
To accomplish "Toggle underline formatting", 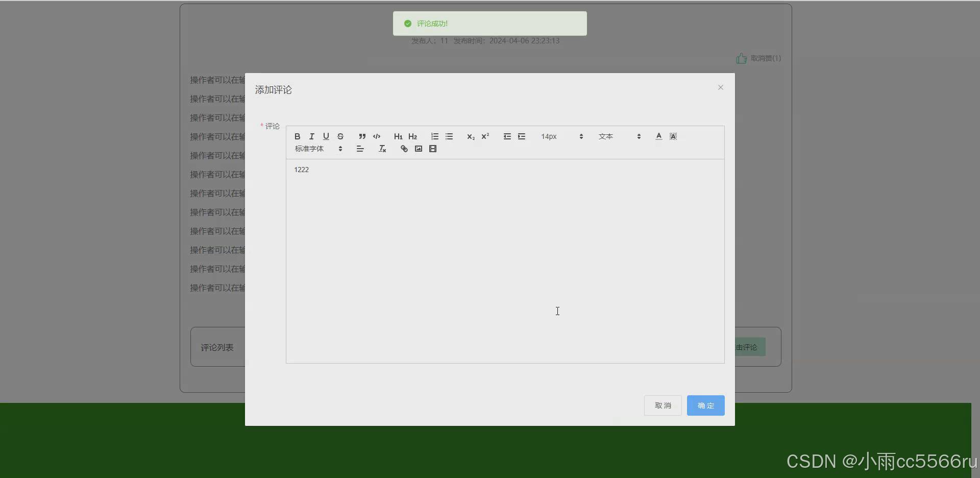I will point(326,136).
